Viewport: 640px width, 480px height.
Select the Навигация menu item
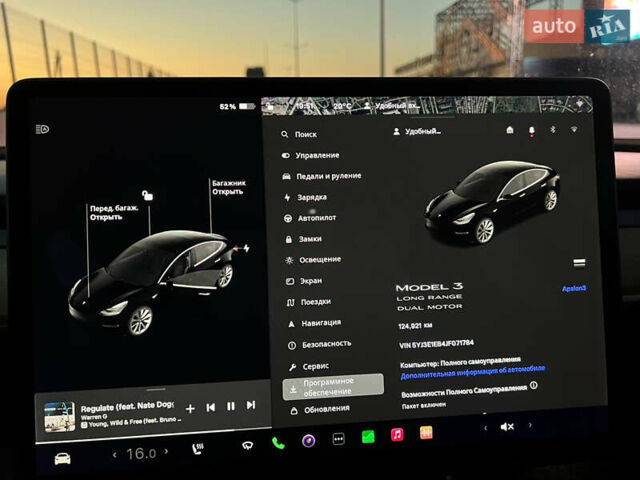(x=314, y=323)
